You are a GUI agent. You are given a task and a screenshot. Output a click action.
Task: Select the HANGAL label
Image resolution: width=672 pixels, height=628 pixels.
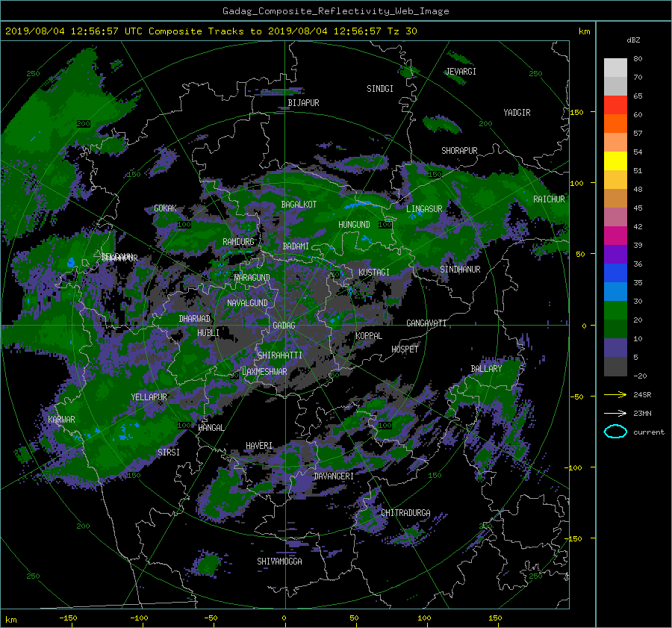(x=211, y=428)
